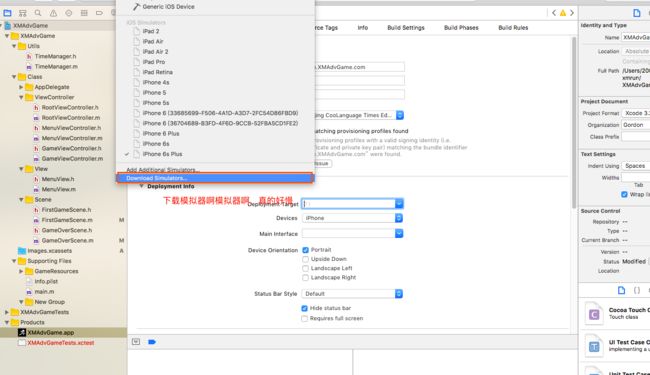The height and width of the screenshot is (375, 650).
Task: Enable the Landscape Right orientation checkbox
Action: point(306,278)
